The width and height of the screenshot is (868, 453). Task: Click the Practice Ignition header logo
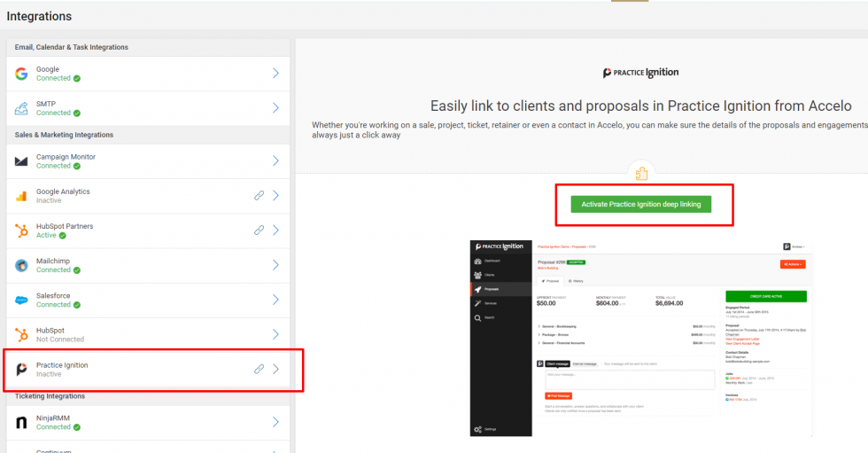pos(640,73)
